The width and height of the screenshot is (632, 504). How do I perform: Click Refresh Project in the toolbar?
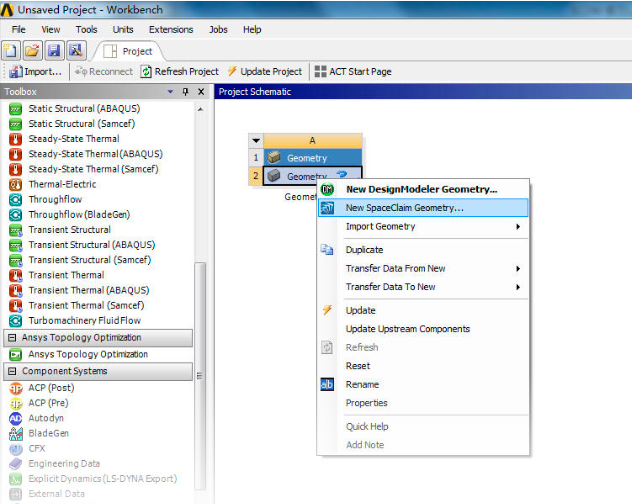179,72
